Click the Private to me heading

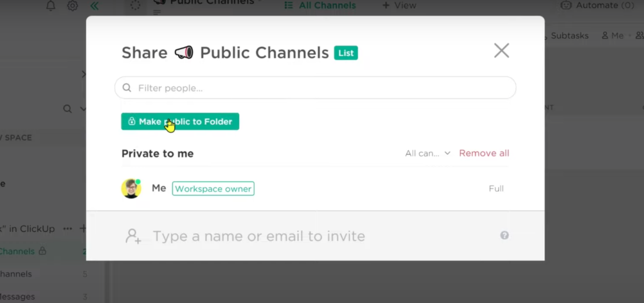pyautogui.click(x=157, y=154)
